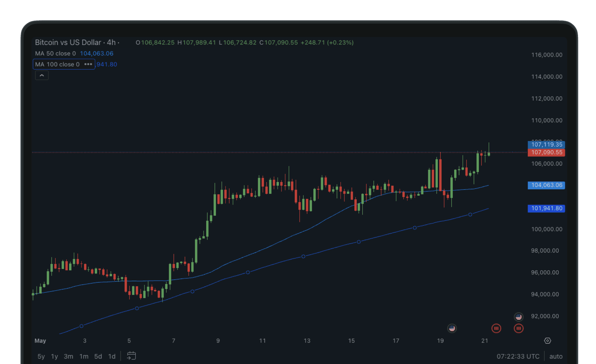Open the chart settings gear icon

[x=547, y=341]
